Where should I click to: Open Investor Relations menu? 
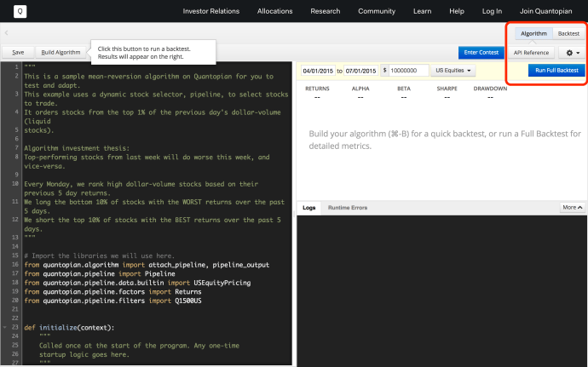tap(211, 11)
